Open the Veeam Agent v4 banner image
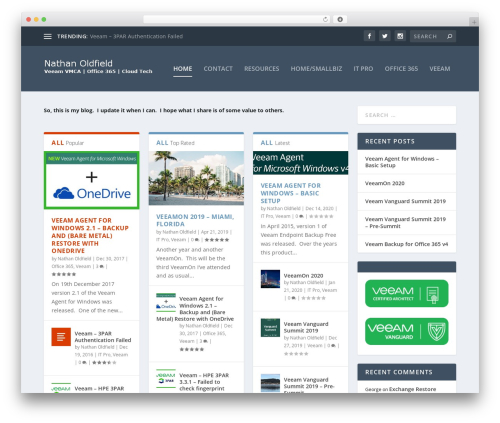Image resolution: width=500 pixels, height=423 pixels. coord(301,163)
